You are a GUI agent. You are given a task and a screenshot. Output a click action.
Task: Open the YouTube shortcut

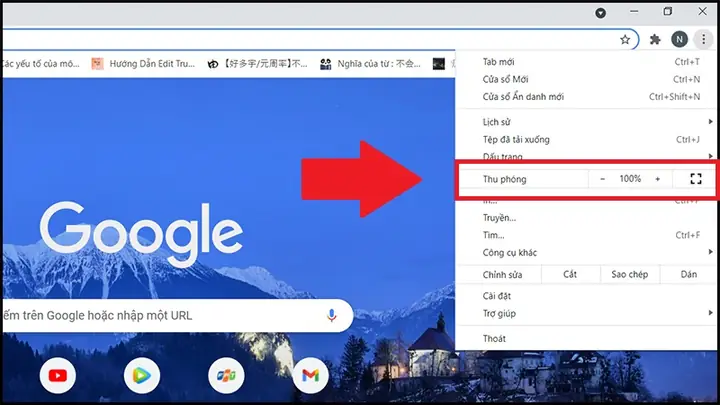[58, 376]
